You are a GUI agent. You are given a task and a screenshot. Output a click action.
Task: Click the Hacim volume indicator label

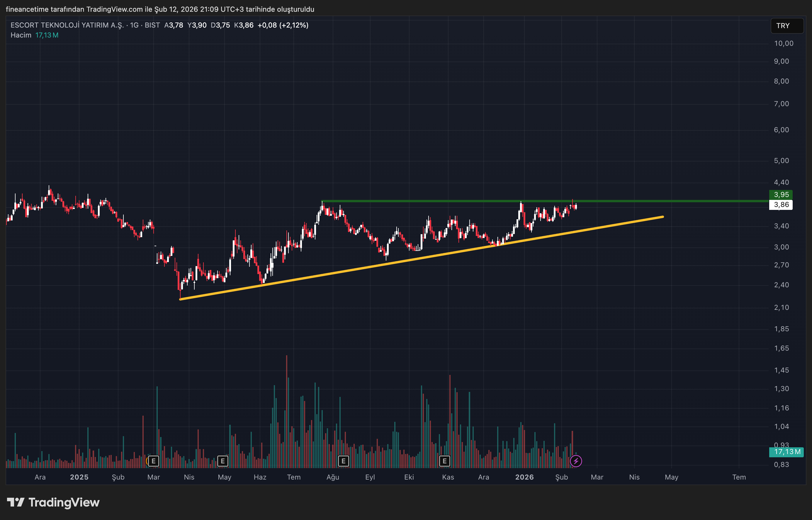[x=21, y=35]
